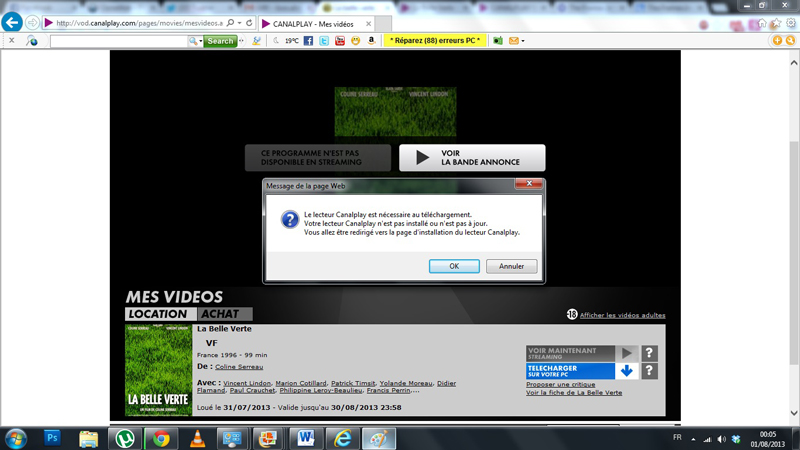The image size is (800, 450).
Task: Open browser Home with house icon
Action: (762, 23)
